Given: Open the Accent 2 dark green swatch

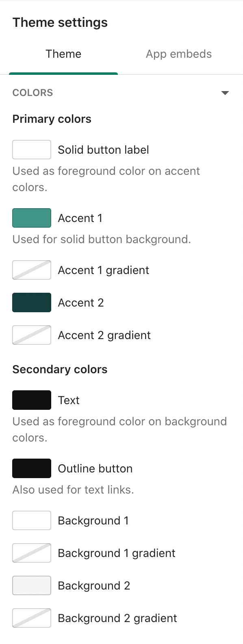Looking at the screenshot, I should point(32,302).
